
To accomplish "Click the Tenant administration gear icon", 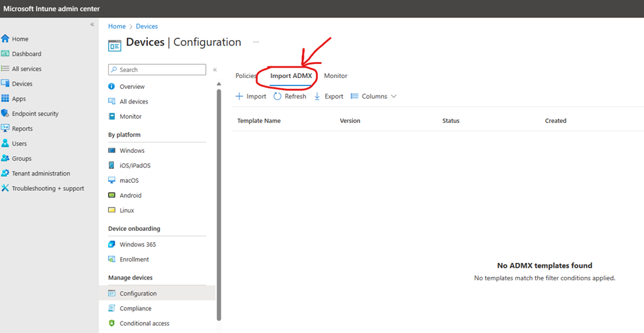I will point(5,173).
